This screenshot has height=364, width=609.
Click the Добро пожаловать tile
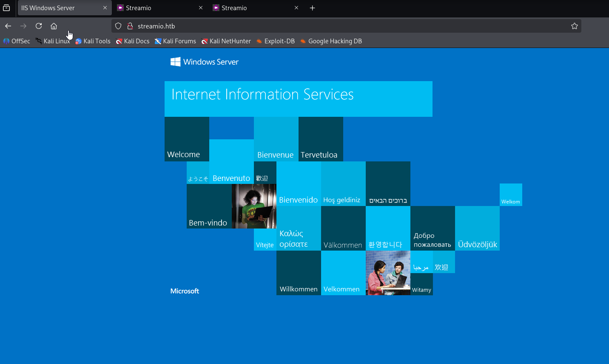[x=433, y=229]
